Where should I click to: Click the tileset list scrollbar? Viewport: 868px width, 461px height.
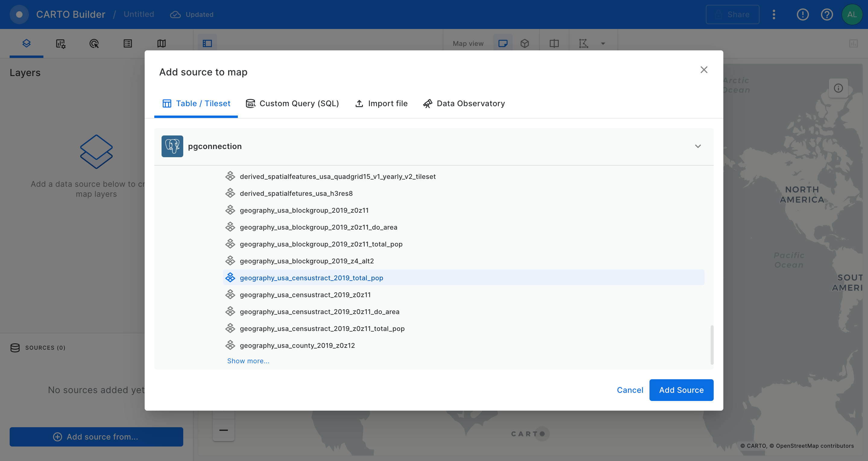click(712, 344)
